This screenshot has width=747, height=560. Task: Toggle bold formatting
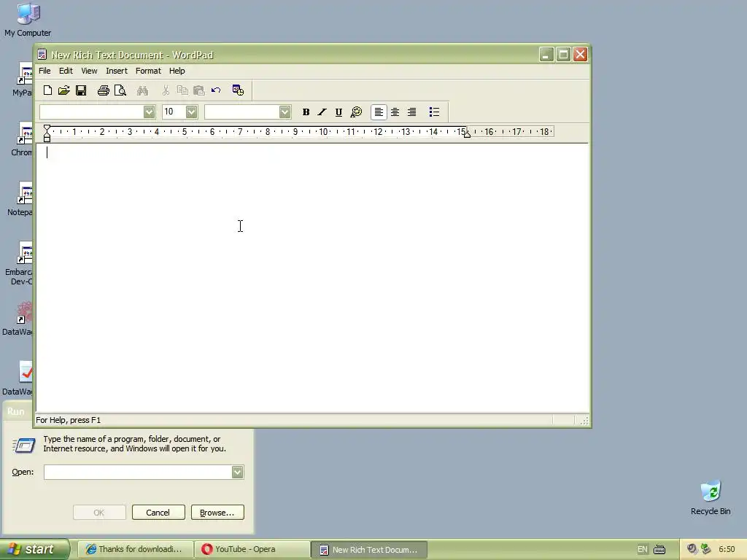(306, 112)
